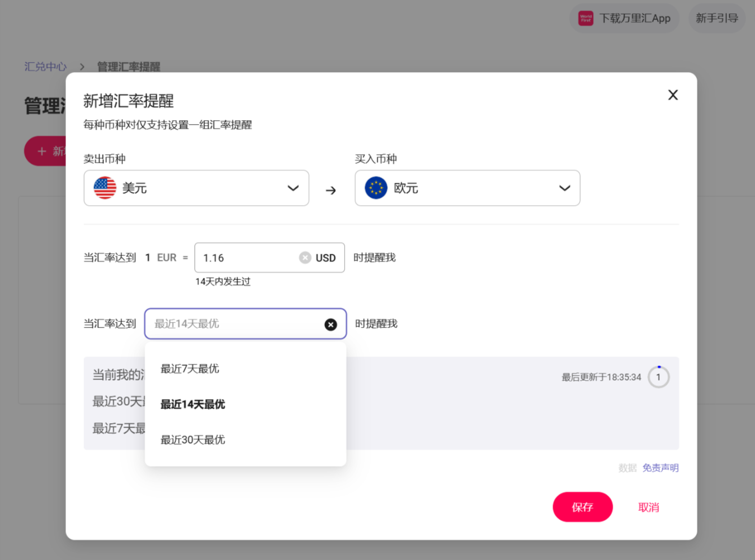
Task: Open the 免责声明 link
Action: pos(660,468)
